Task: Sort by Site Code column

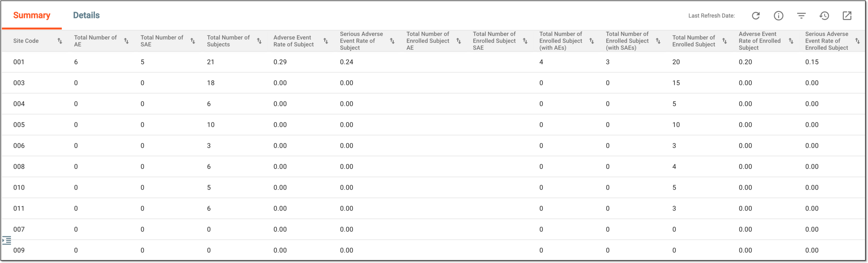Action: click(x=60, y=41)
